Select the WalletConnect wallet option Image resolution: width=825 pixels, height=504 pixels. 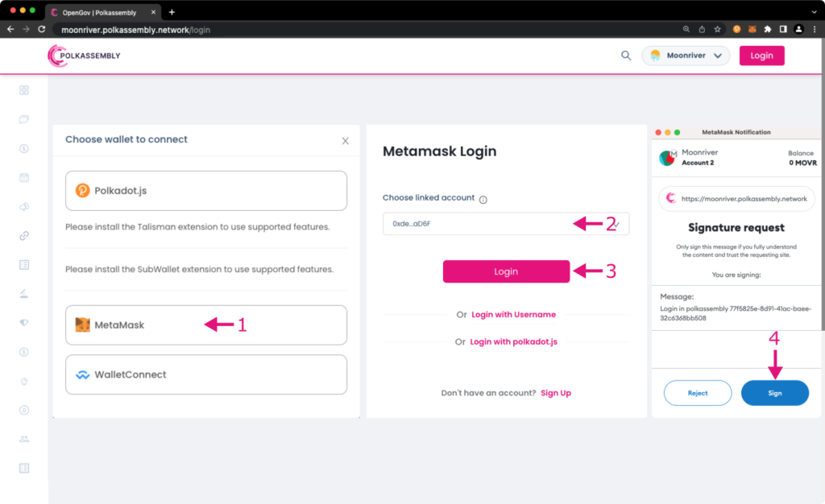pyautogui.click(x=206, y=374)
